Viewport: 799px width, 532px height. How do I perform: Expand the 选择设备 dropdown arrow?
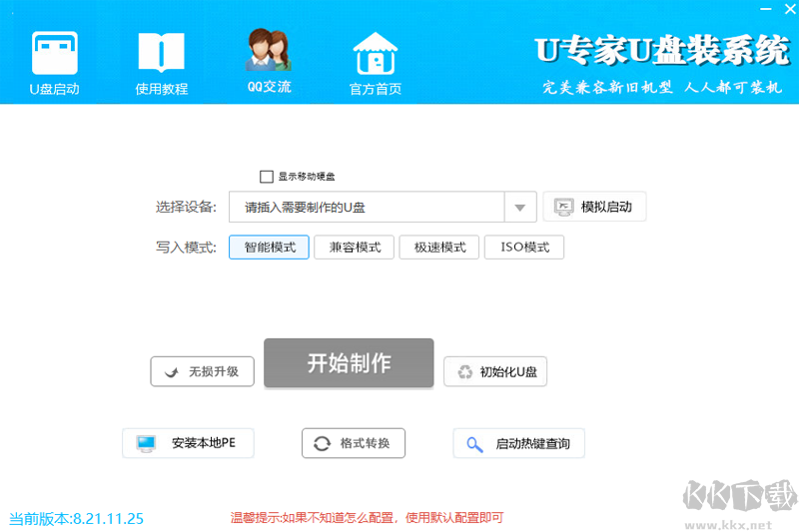[x=519, y=208]
